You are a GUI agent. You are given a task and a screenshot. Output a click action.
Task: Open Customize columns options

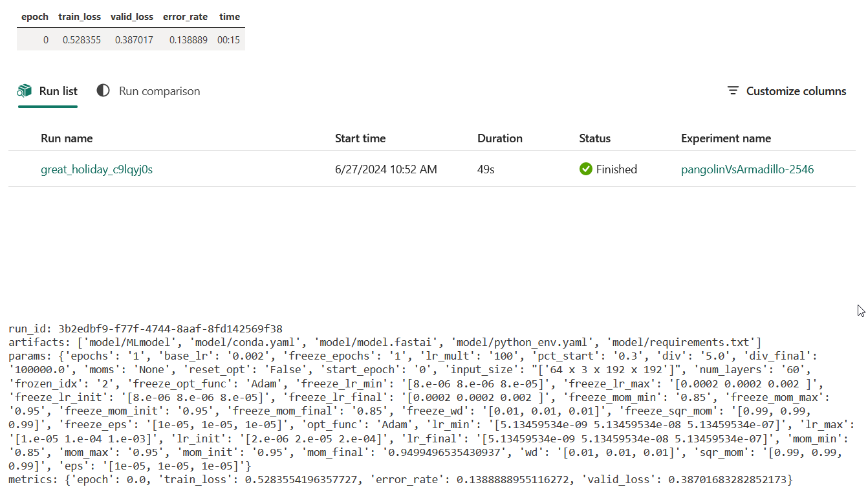coord(796,91)
